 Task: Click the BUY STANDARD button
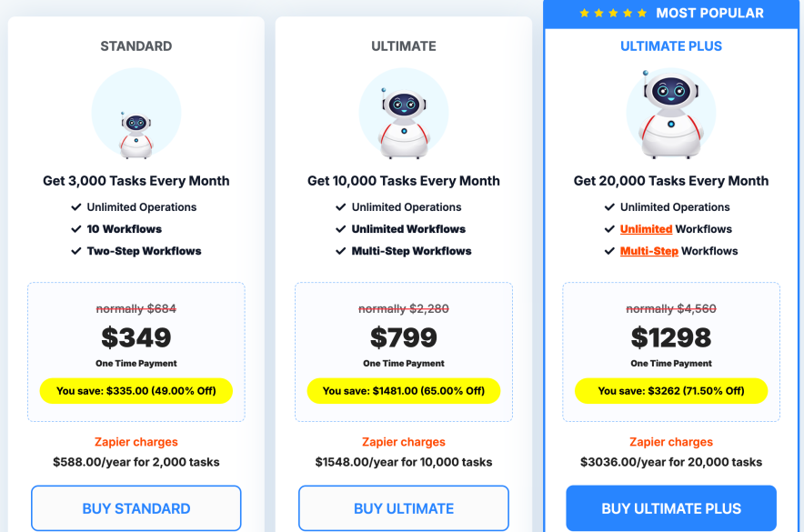pos(136,507)
